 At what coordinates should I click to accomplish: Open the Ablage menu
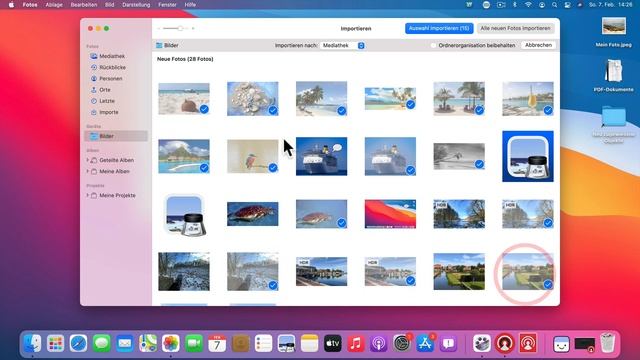pyautogui.click(x=54, y=5)
